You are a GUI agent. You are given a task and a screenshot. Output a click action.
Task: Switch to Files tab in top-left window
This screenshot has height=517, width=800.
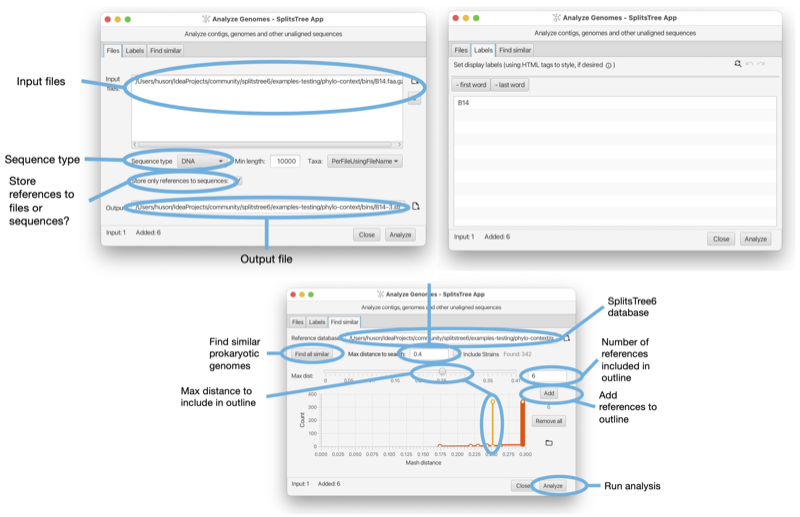pyautogui.click(x=113, y=51)
